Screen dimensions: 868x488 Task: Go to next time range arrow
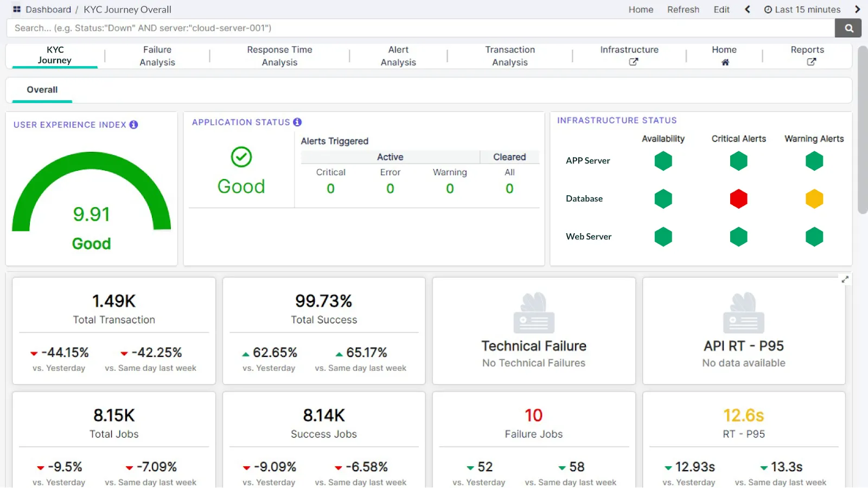pos(857,9)
